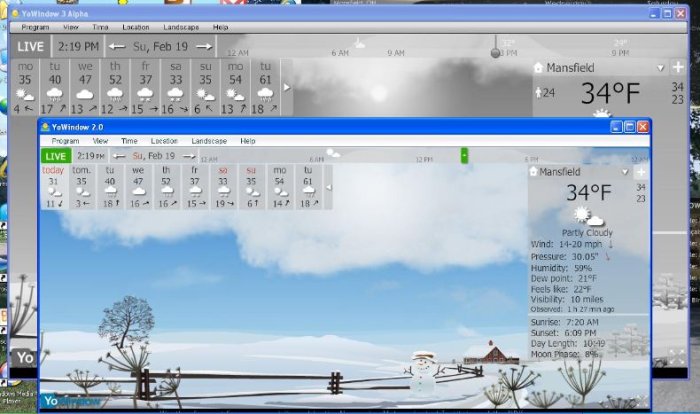Select we forecast showing 47 in YoWindow 2.0
The height and width of the screenshot is (414, 700).
138,187
